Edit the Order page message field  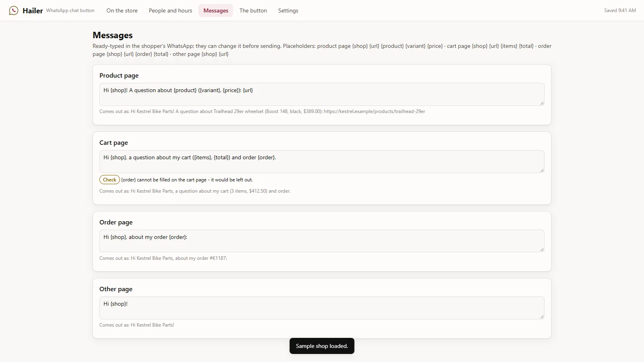tap(322, 241)
